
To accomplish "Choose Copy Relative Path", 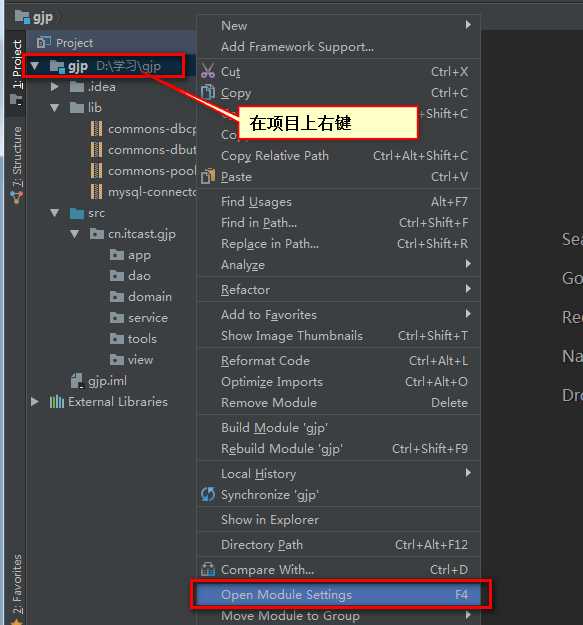I will 340,155.
